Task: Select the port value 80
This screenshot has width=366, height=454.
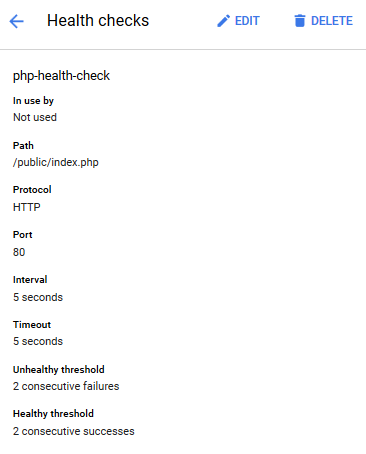Action: point(19,252)
